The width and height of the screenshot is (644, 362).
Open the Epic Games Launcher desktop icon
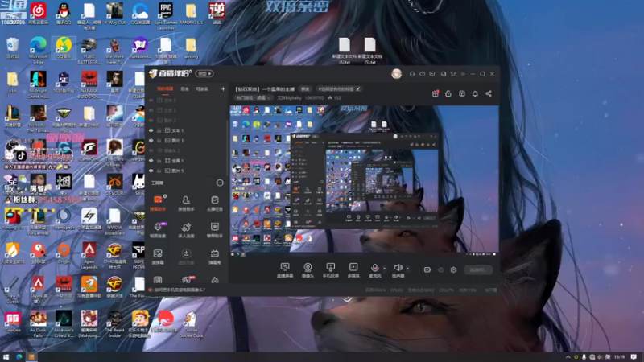click(x=166, y=16)
